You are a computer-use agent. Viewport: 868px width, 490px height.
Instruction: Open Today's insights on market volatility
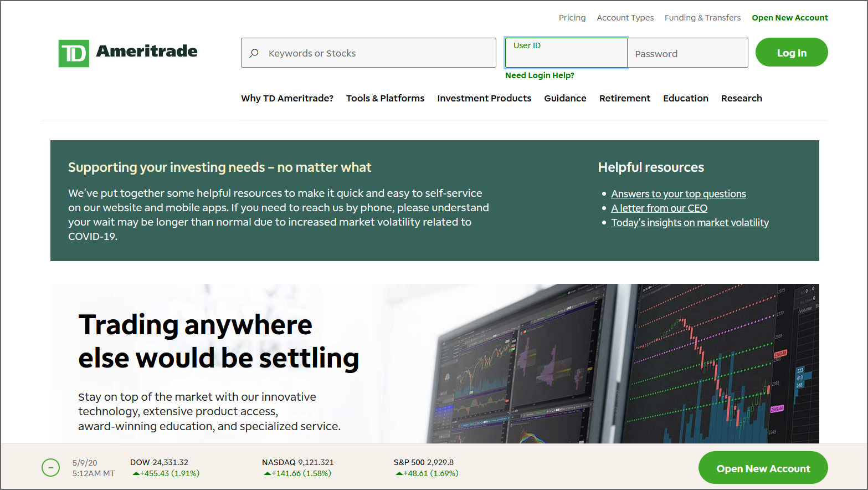(x=690, y=222)
